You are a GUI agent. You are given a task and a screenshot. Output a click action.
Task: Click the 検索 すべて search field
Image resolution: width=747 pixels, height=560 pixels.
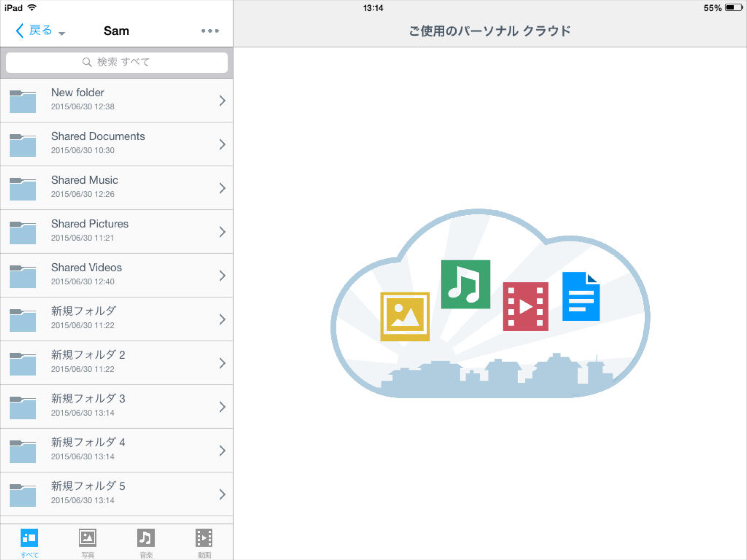tap(116, 62)
